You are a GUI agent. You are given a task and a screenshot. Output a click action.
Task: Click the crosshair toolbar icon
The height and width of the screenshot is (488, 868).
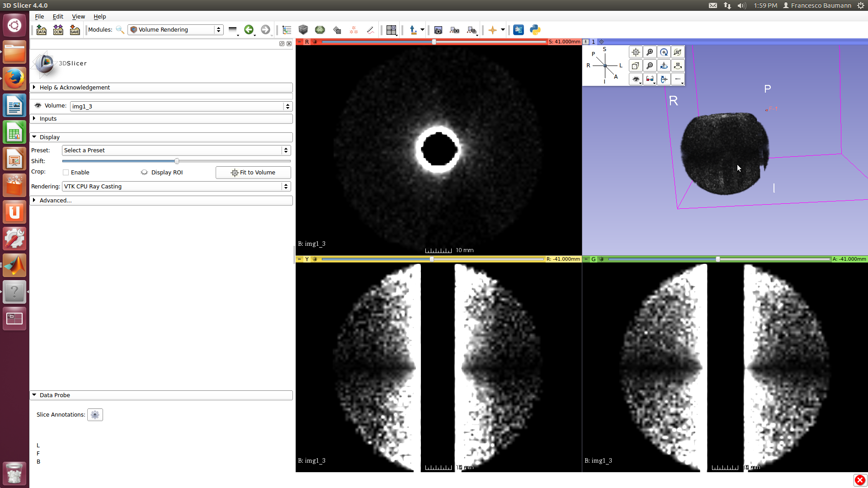pyautogui.click(x=492, y=30)
